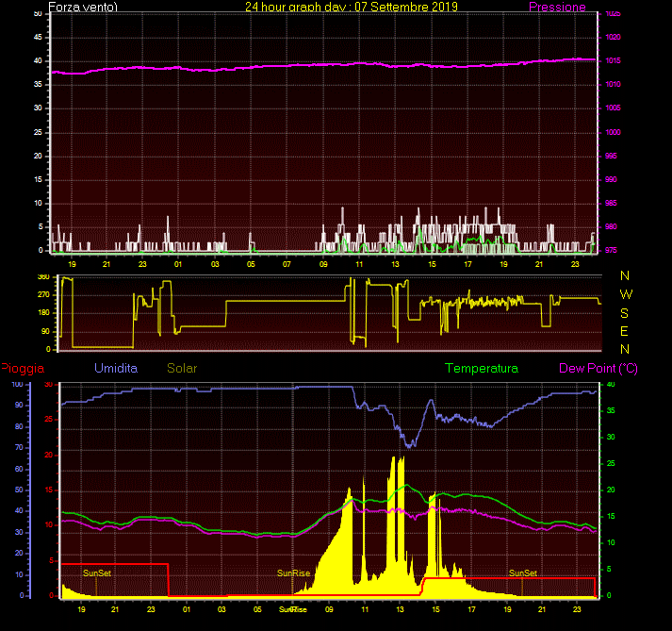Click the '50' humidity axis value

[x=19, y=490]
